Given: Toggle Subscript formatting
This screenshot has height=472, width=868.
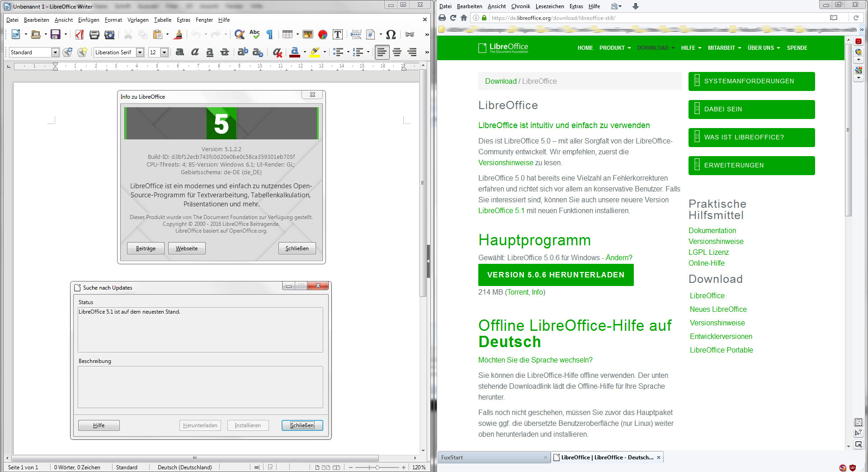Looking at the screenshot, I should (258, 52).
